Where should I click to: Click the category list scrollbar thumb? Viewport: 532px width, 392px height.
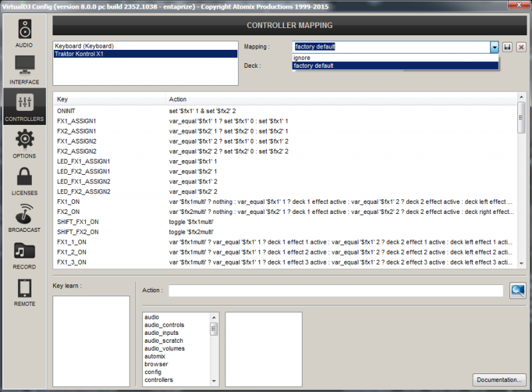tap(213, 329)
